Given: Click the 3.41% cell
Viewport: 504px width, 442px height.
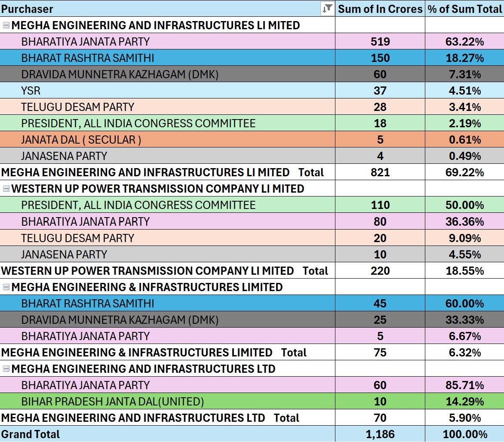Looking at the screenshot, I should [464, 107].
